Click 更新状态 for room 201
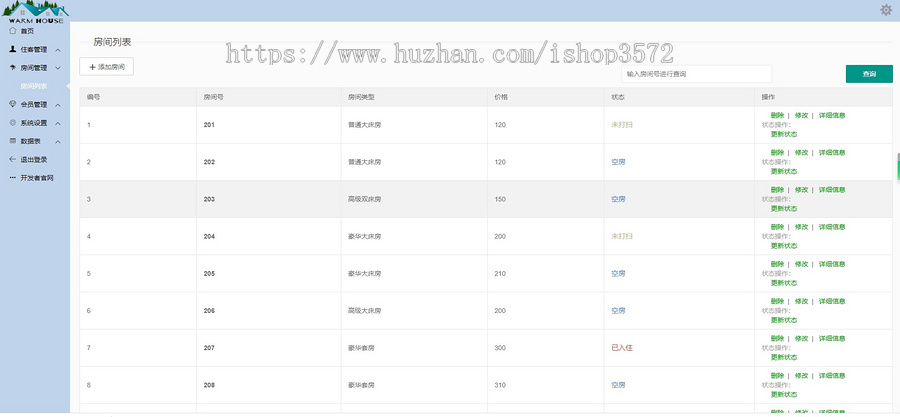The image size is (900, 417). pos(783,134)
